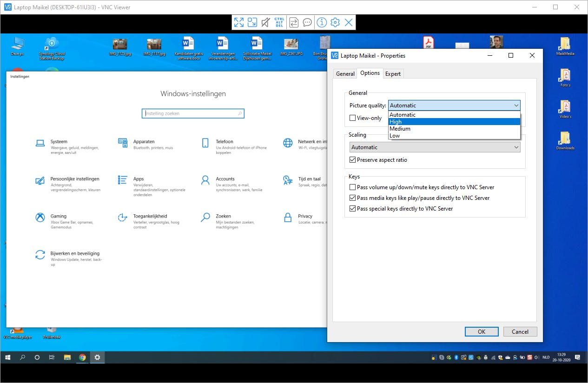Image resolution: width=588 pixels, height=383 pixels.
Task: Click Cancel in the Properties dialog
Action: click(520, 331)
